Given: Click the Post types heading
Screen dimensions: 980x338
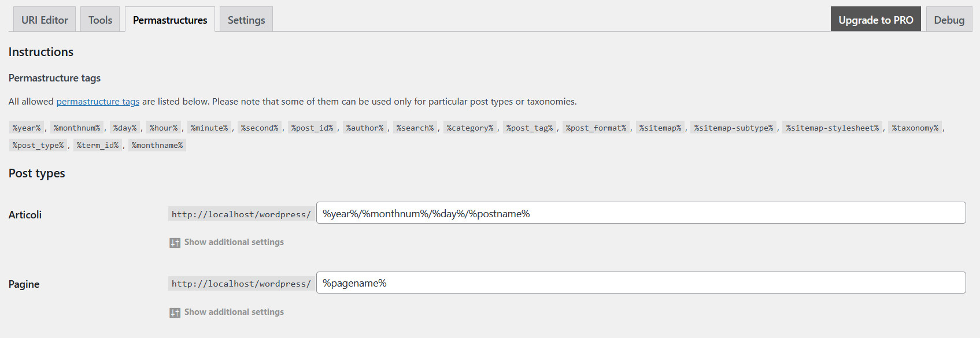Looking at the screenshot, I should 36,173.
